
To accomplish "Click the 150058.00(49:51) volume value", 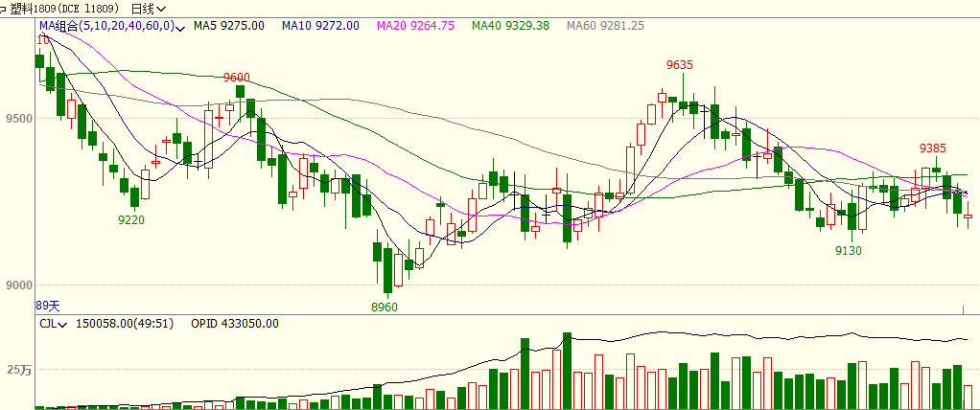I will point(125,323).
